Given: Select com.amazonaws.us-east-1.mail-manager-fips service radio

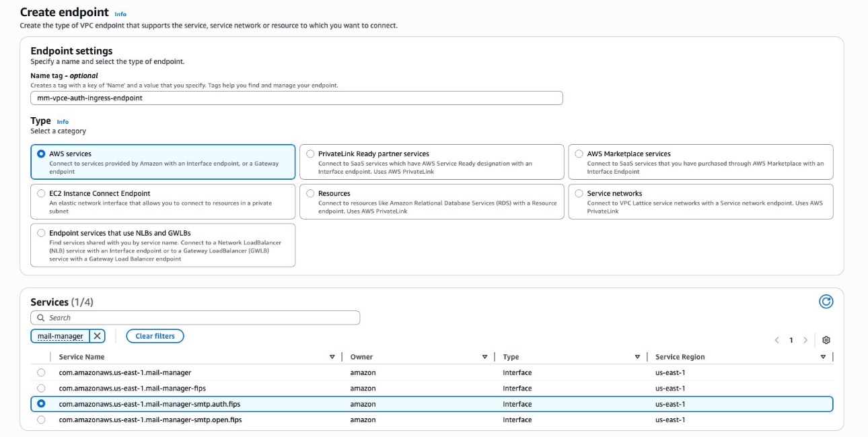Looking at the screenshot, I should (x=42, y=389).
